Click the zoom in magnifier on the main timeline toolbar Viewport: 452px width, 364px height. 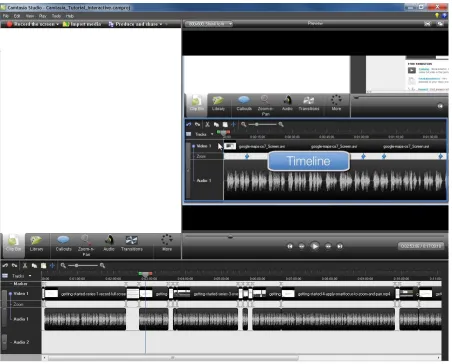[x=102, y=266]
